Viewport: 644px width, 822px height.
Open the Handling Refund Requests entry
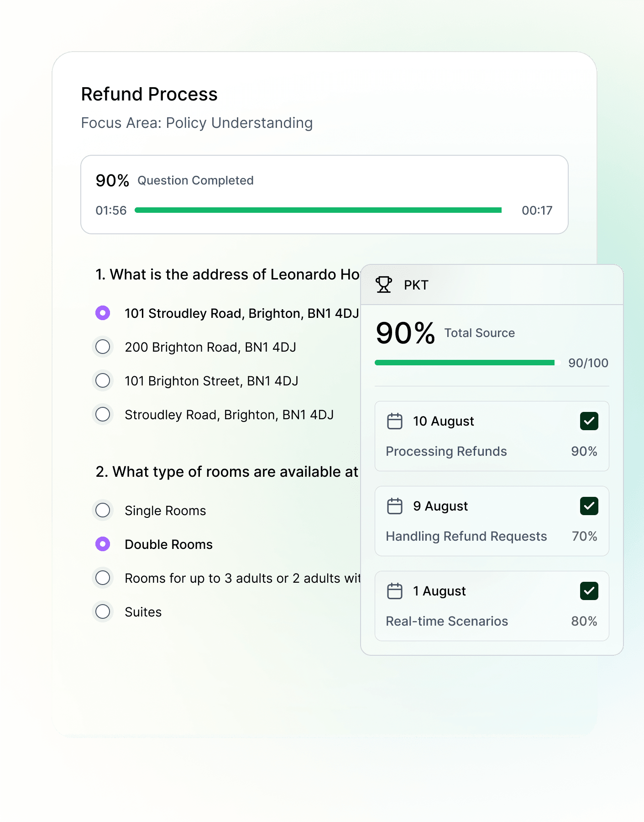[x=466, y=536]
